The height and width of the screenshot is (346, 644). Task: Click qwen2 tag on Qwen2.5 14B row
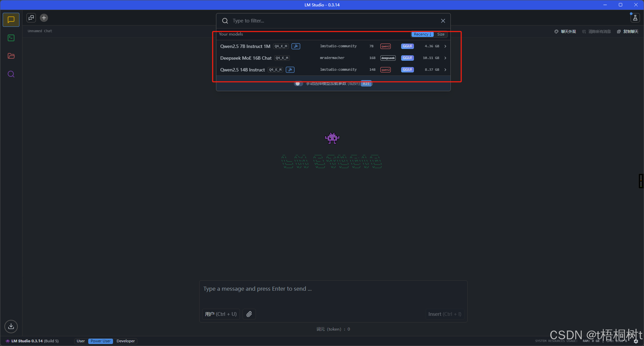(x=385, y=70)
